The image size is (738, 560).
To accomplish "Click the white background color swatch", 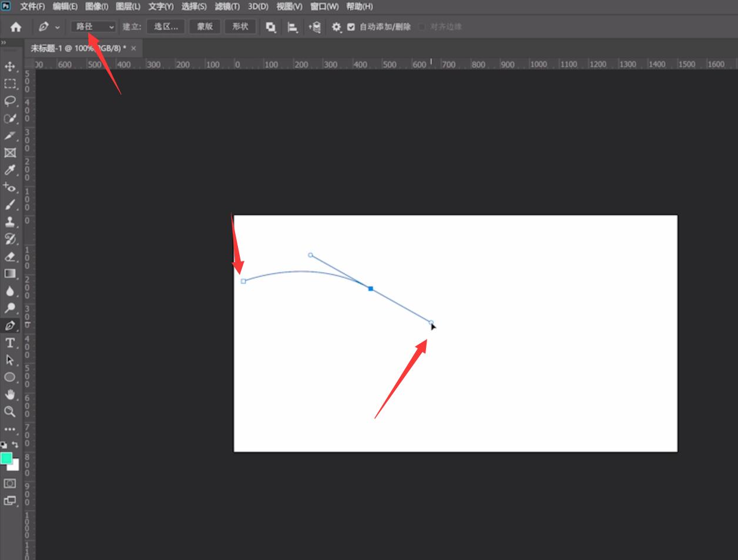I will [15, 467].
